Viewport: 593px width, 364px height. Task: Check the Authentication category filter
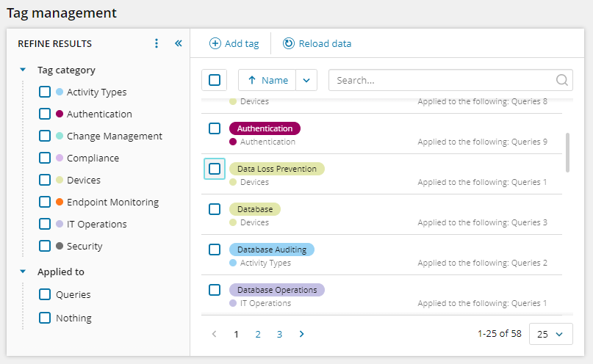pos(45,114)
